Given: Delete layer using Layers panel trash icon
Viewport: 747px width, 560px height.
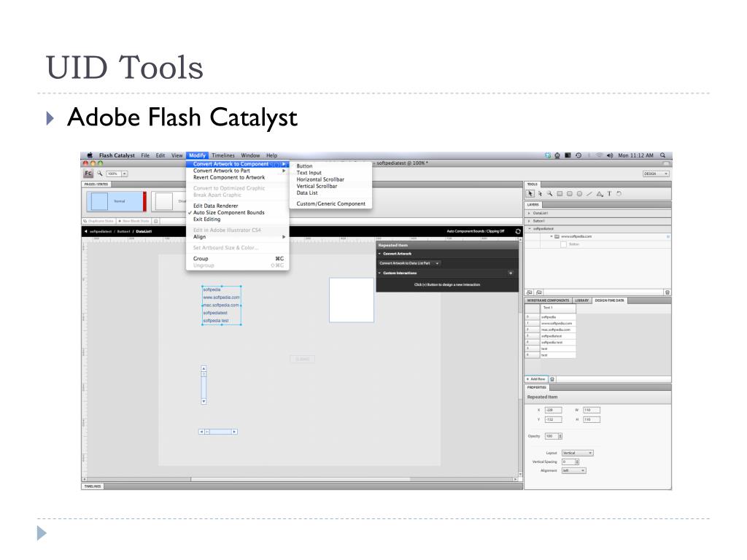Looking at the screenshot, I should [x=667, y=292].
